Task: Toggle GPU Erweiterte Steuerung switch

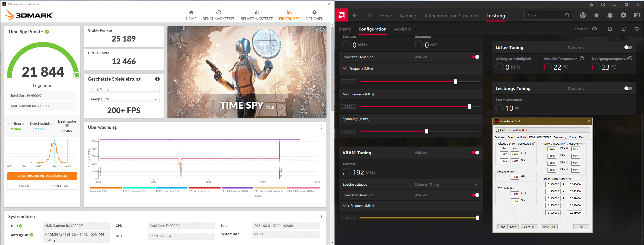Action: coord(475,57)
